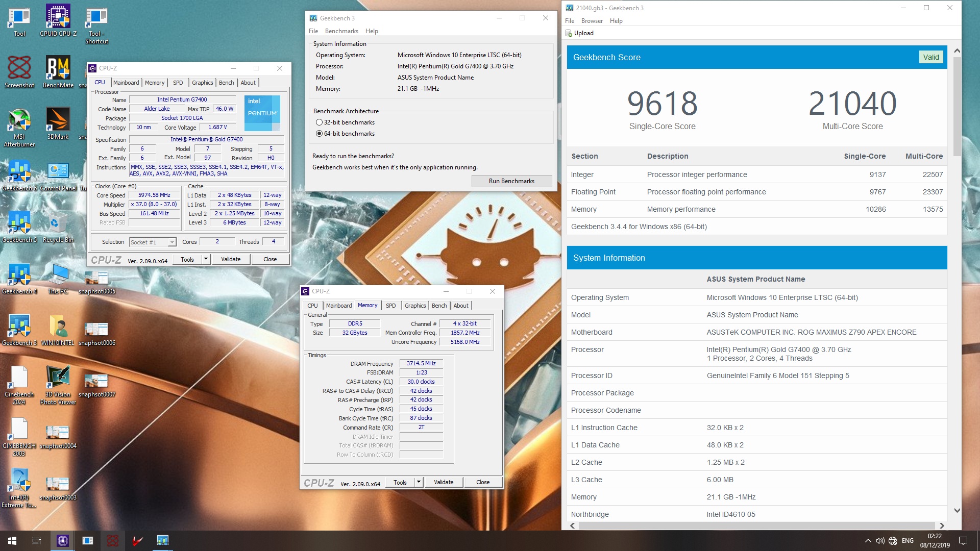Open Memory tab in CPU-Z CPU window
The width and height of the screenshot is (980, 551).
pos(155,83)
